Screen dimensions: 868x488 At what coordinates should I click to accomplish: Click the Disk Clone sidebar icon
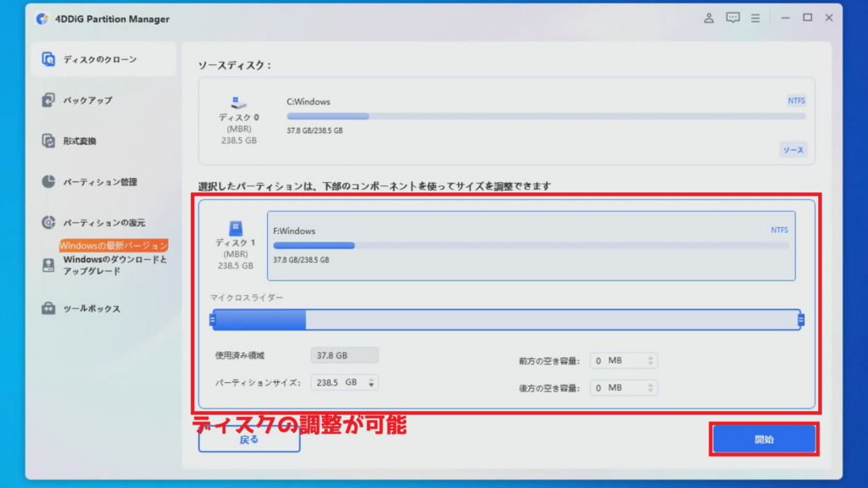pos(49,59)
